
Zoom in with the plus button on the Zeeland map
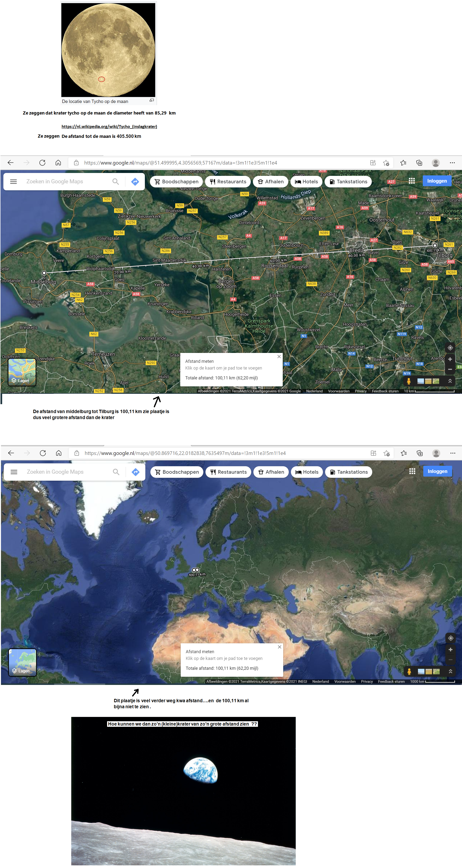coord(450,359)
